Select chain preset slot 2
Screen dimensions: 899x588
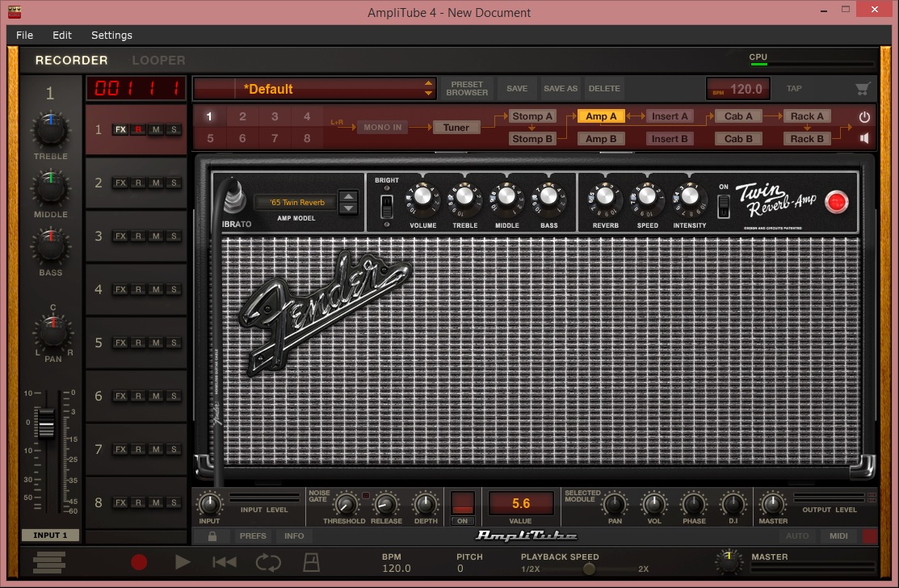pyautogui.click(x=242, y=116)
